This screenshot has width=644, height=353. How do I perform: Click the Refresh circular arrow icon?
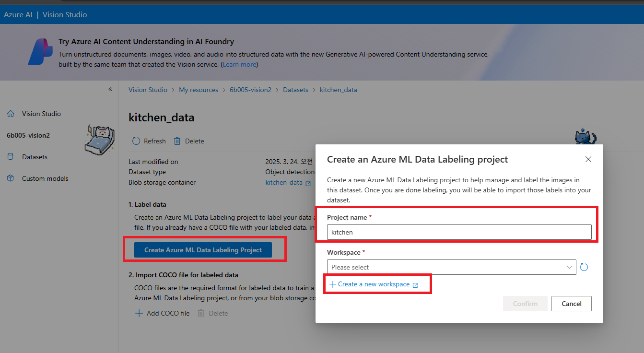[x=136, y=141]
